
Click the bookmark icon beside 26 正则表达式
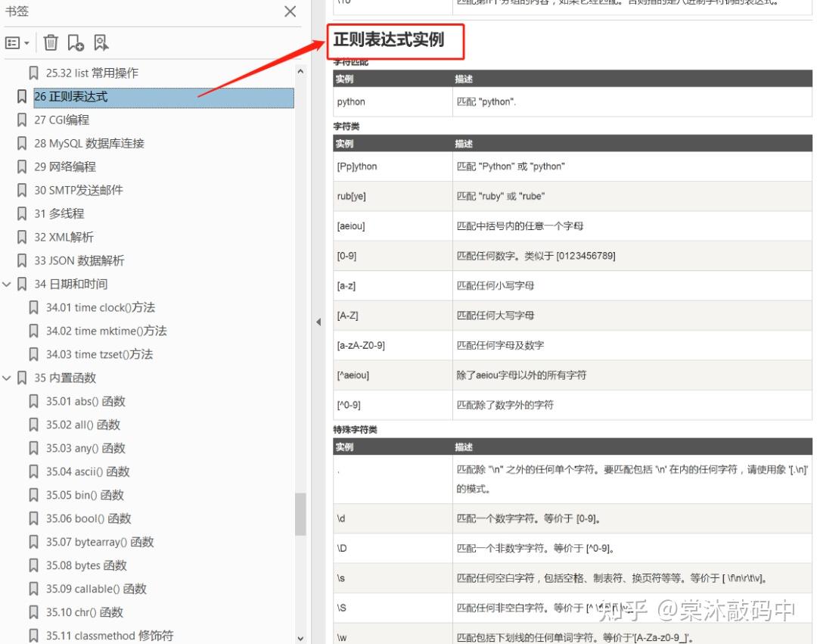tap(20, 96)
